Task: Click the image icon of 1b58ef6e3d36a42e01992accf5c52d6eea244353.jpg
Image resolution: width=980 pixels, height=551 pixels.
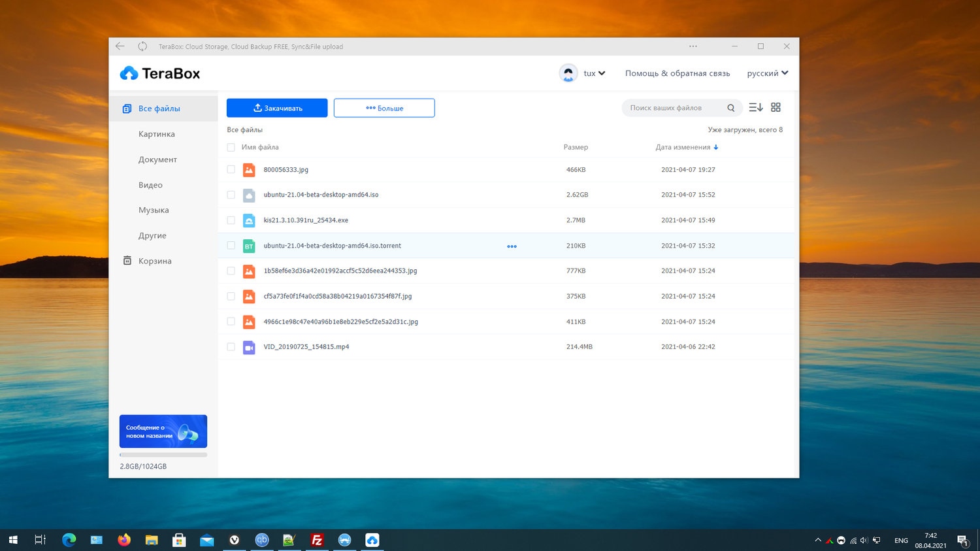Action: (x=249, y=271)
